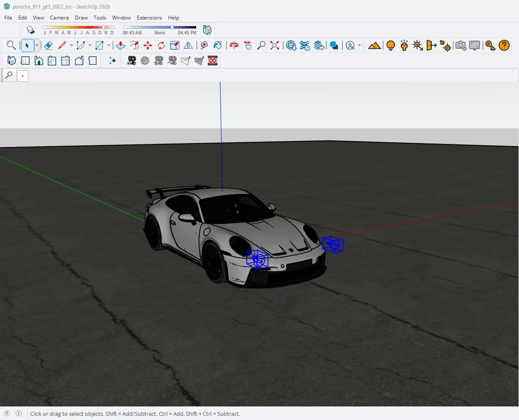Select the Orbit tool
Image resolution: width=519 pixels, height=420 pixels.
pos(234,45)
